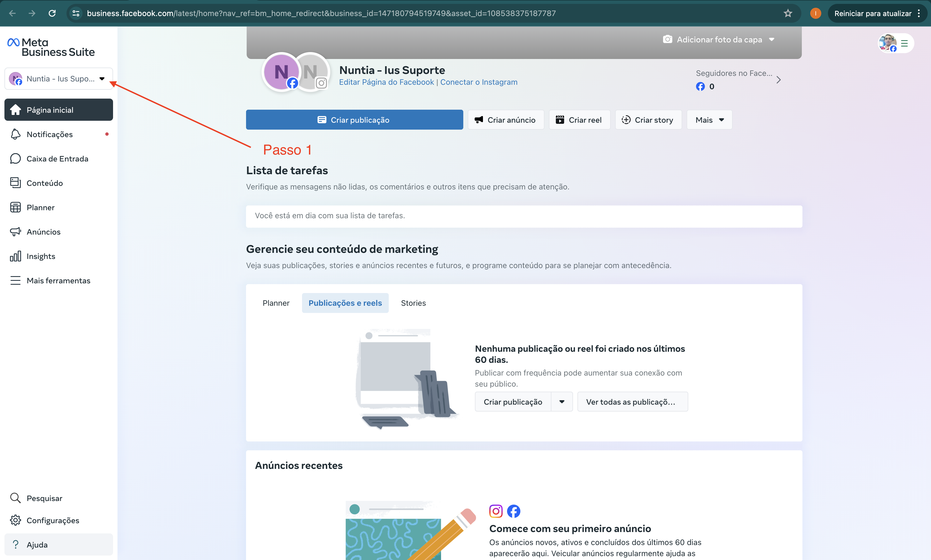Open the Nuntia - Ius Suporte account dropdown
Image resolution: width=931 pixels, height=560 pixels.
coord(58,78)
